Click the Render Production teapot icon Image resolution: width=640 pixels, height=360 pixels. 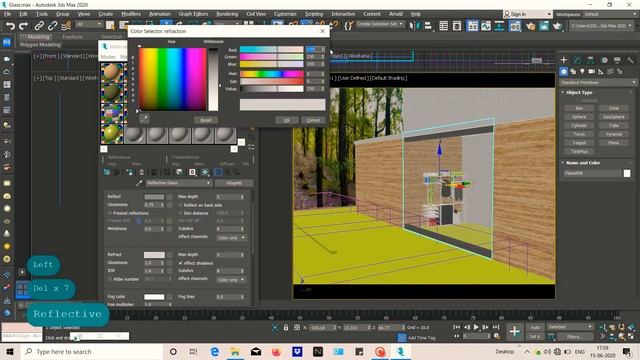pos(557,26)
